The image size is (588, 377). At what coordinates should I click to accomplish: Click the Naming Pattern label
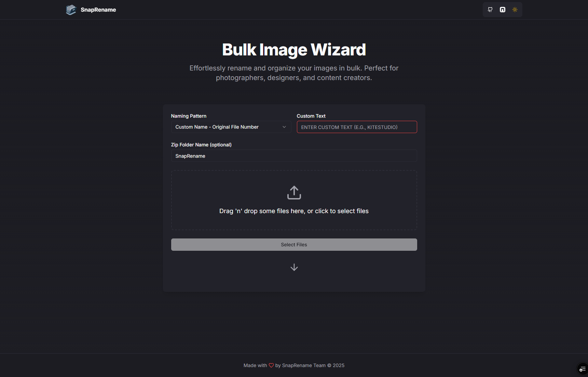189,116
